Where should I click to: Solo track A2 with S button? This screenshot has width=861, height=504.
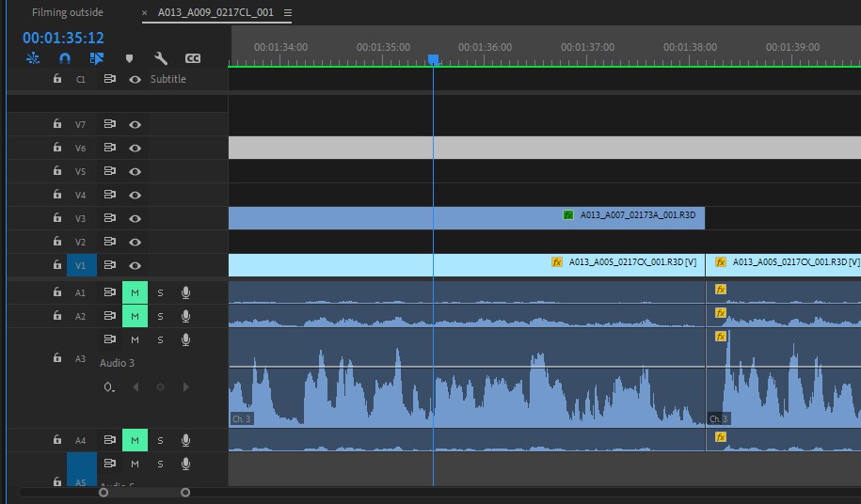[160, 317]
